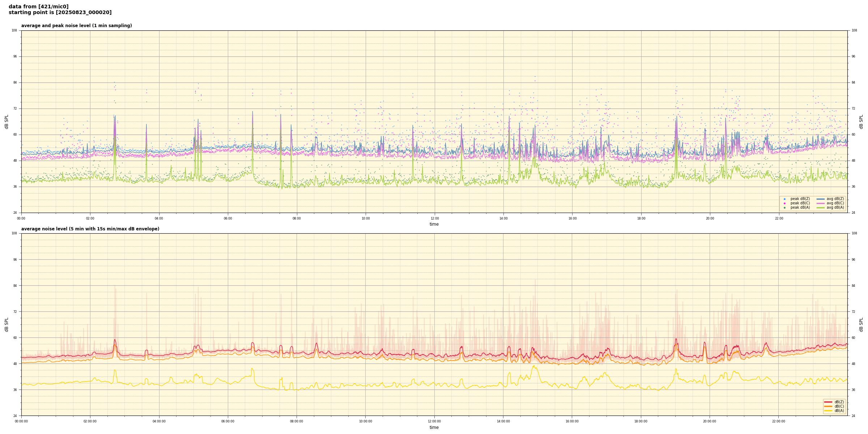Click the left 'dB SPL' label of top chart
The width and height of the screenshot is (868, 434).
[7, 122]
